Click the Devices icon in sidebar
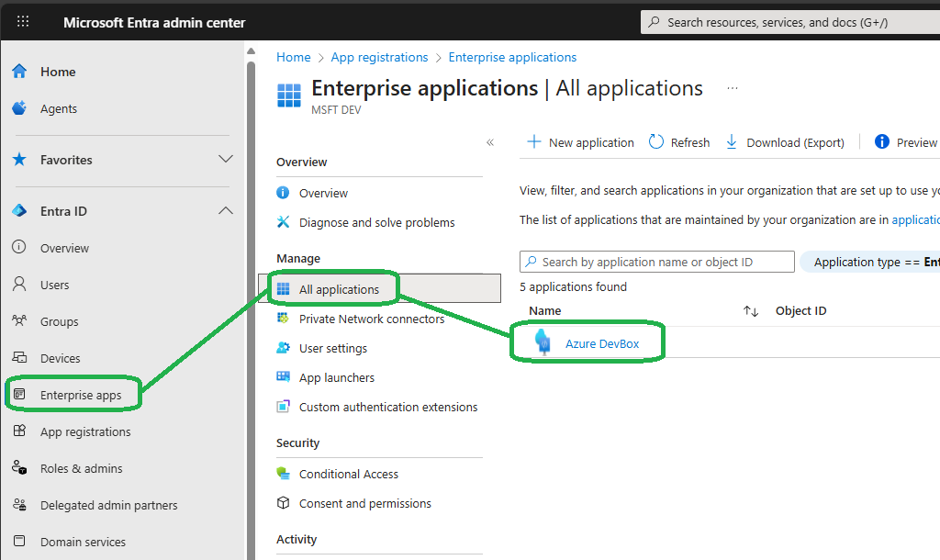The height and width of the screenshot is (560, 940). click(x=19, y=357)
